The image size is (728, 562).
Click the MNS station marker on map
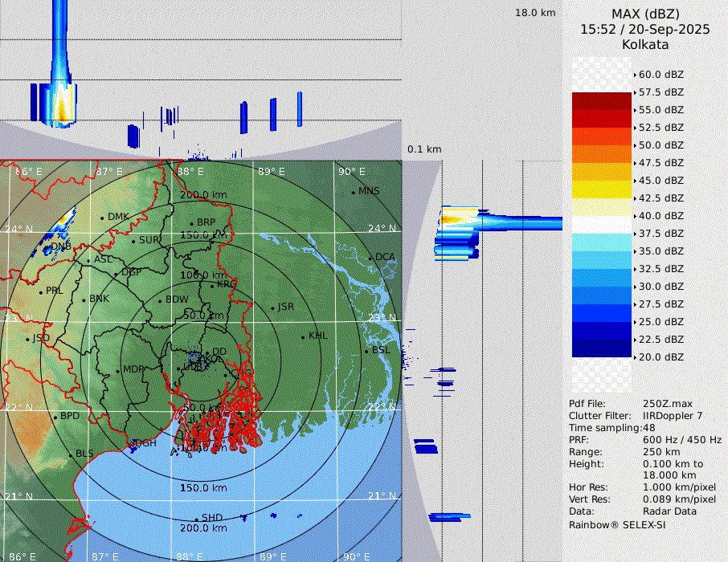(x=354, y=192)
